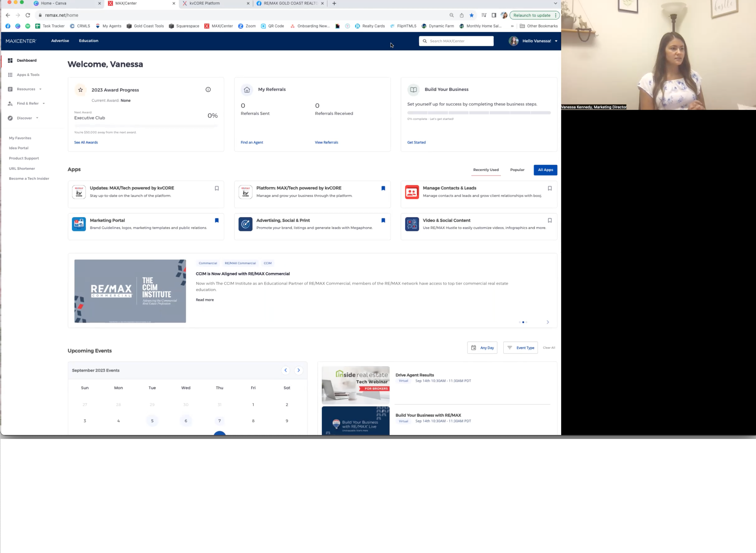756x553 pixels.
Task: Expand the Find & Refer menu arrow
Action: pos(44,104)
